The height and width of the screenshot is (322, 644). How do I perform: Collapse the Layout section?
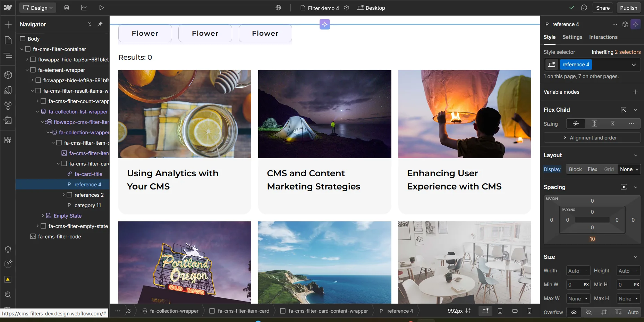point(636,155)
